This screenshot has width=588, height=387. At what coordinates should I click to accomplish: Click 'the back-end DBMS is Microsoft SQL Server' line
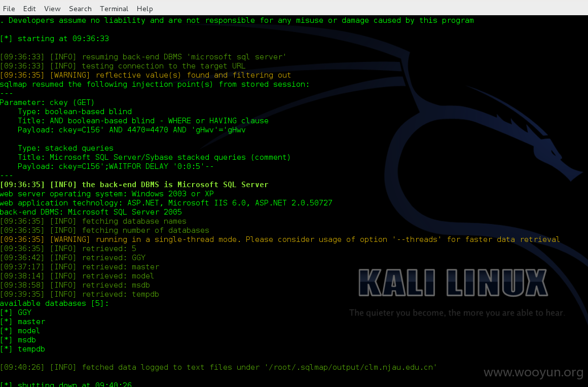tap(134, 185)
